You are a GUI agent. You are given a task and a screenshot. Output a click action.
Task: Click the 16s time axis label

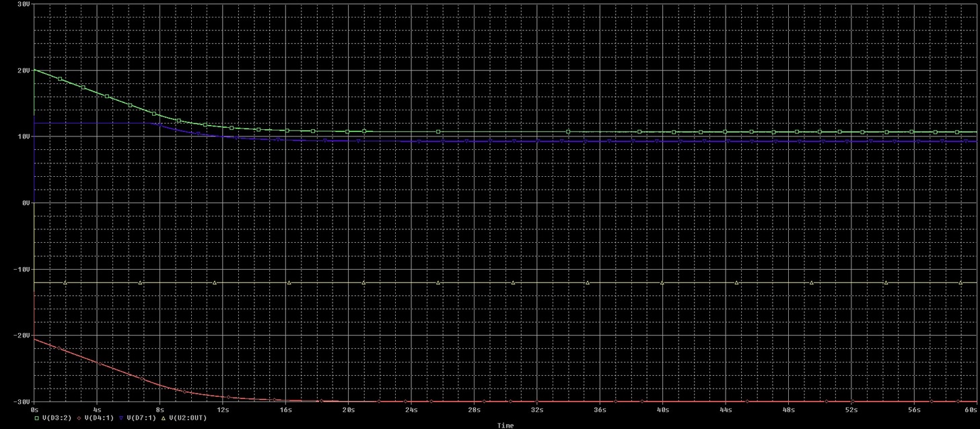tap(285, 409)
